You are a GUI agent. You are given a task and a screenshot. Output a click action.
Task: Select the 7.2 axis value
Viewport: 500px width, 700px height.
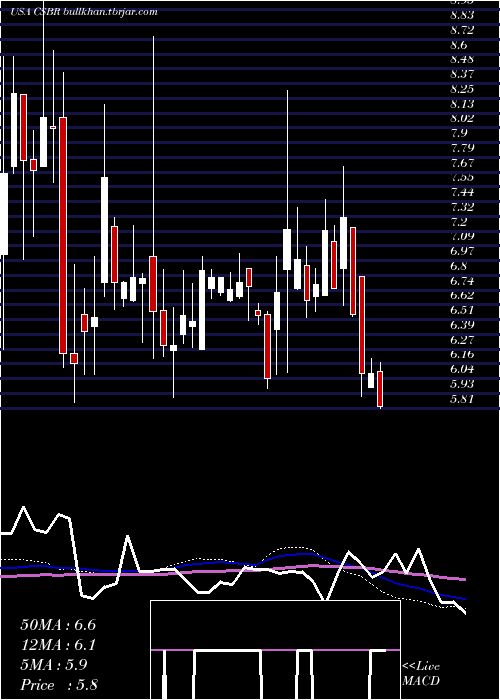pyautogui.click(x=459, y=221)
